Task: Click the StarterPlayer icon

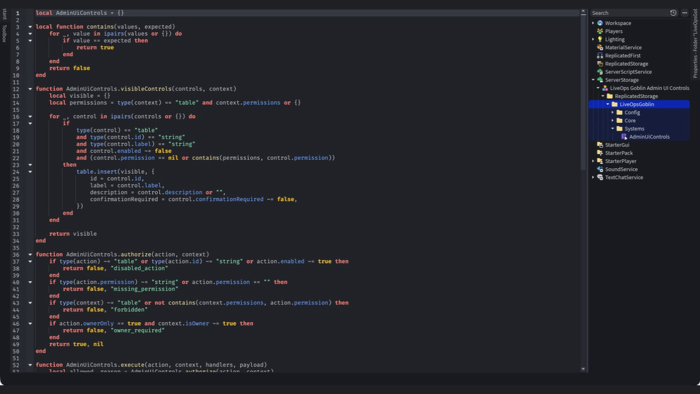Action: tap(600, 161)
